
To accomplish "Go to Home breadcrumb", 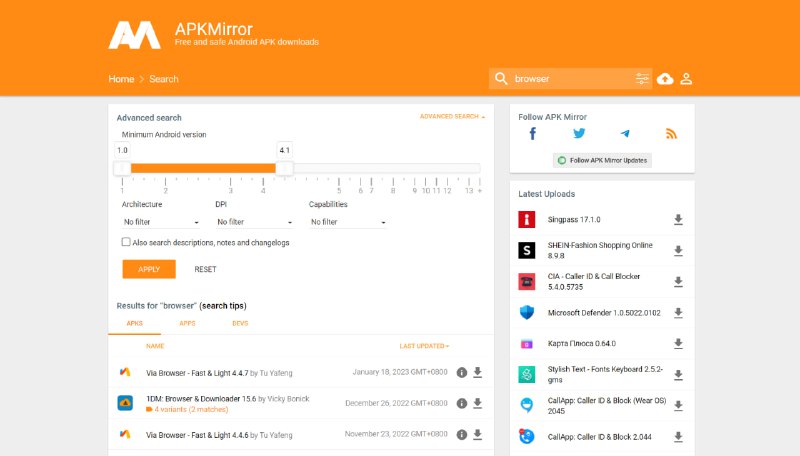I will pos(121,79).
